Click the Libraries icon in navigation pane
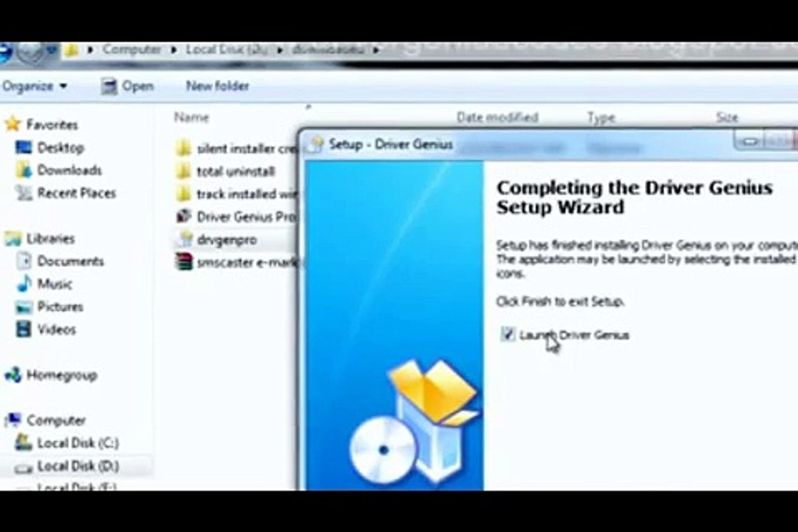798x532 pixels. tap(13, 238)
